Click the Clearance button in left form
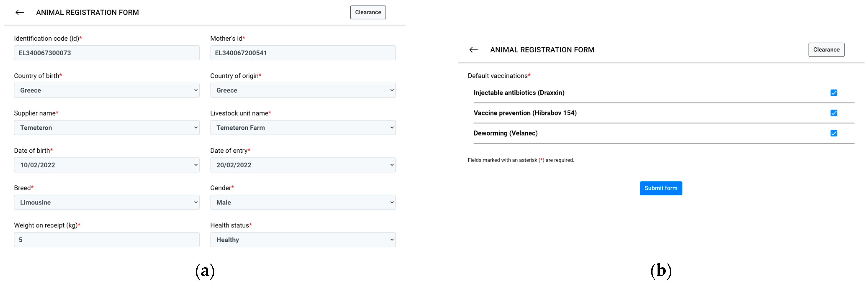This screenshot has height=284, width=868. (368, 13)
